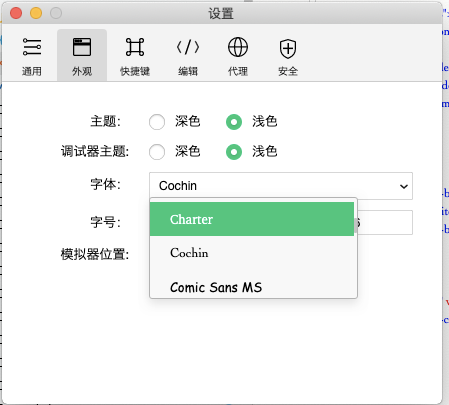Screen dimensions: 449x405
Task: Select 深色 radio for 调试器主题
Action: [157, 152]
